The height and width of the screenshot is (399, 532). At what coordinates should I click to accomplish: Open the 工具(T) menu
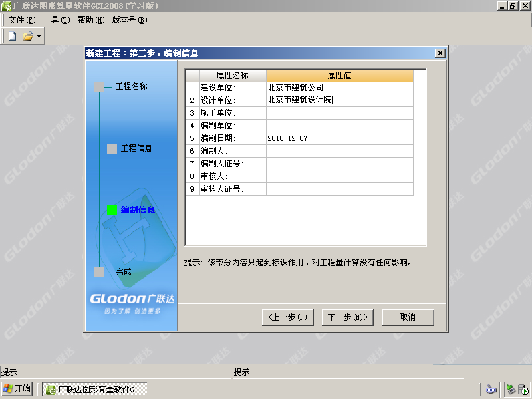[57, 20]
